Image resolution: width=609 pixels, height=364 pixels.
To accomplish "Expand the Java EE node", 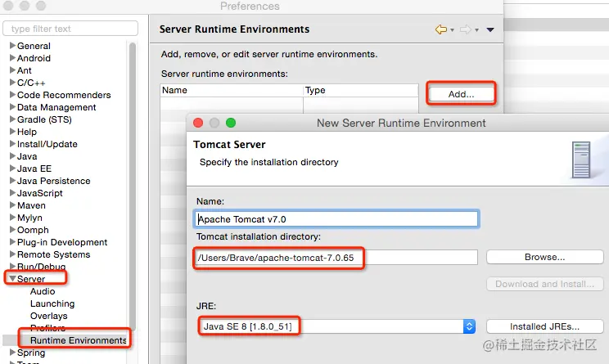I will (x=12, y=169).
